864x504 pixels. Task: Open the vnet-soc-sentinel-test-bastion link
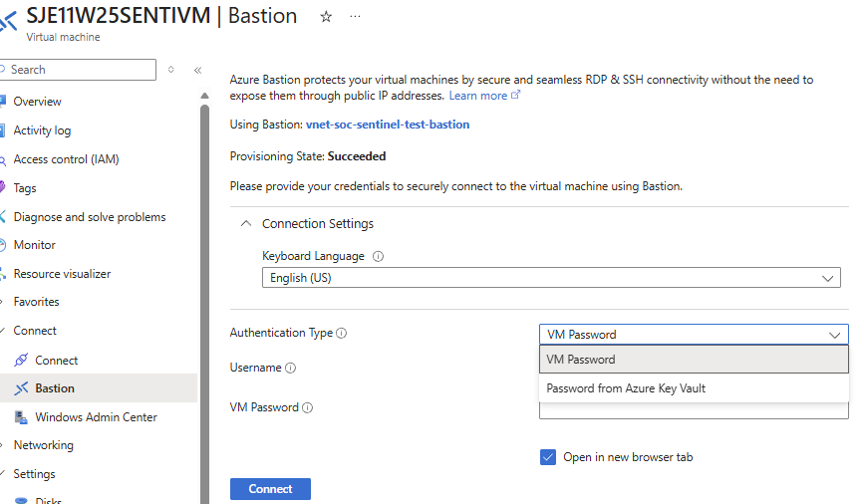(x=388, y=125)
